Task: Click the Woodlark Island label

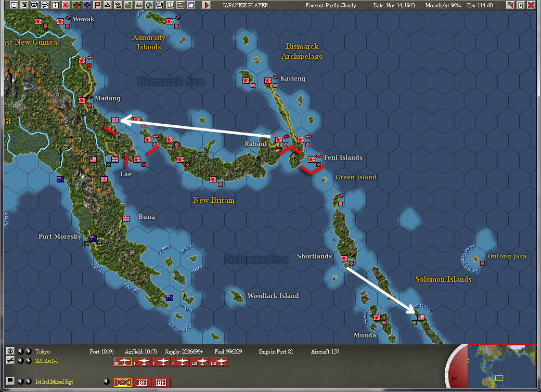Action: click(273, 295)
